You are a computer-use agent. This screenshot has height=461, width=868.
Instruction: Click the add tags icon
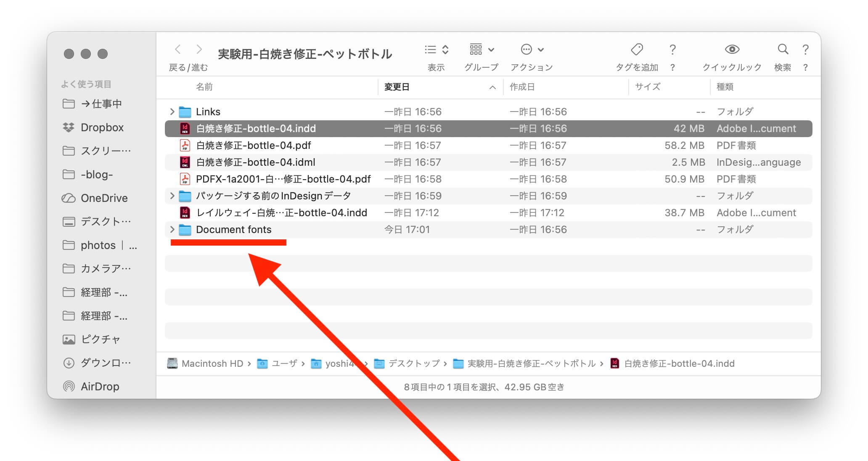point(637,50)
